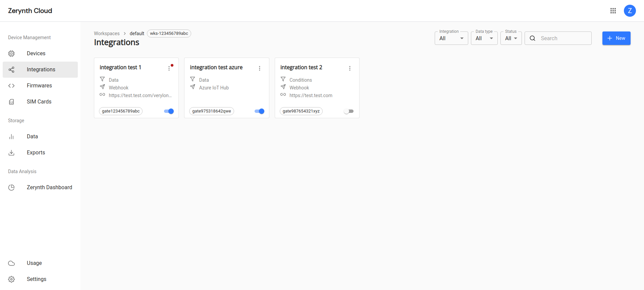Go to Devices in the sidebar
This screenshot has width=644, height=290.
point(40,54)
